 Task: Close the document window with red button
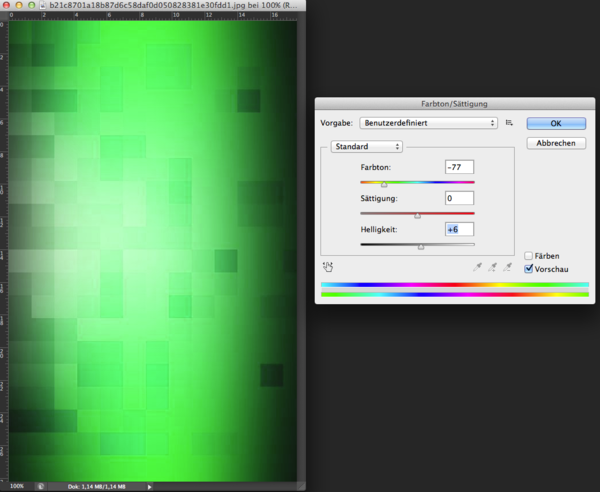click(6, 5)
